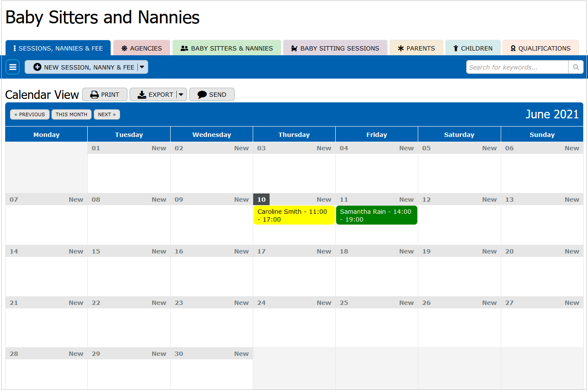Switch to Baby Sitters & Nannies tab
The width and height of the screenshot is (588, 390).
[x=227, y=48]
